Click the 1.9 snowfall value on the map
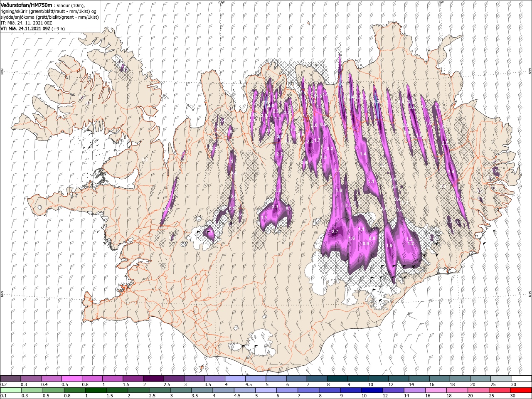This screenshot has width=532, height=399. (389, 246)
